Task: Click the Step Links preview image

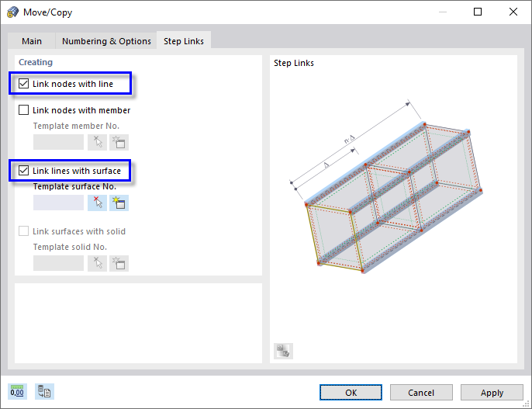Action: tap(386, 187)
